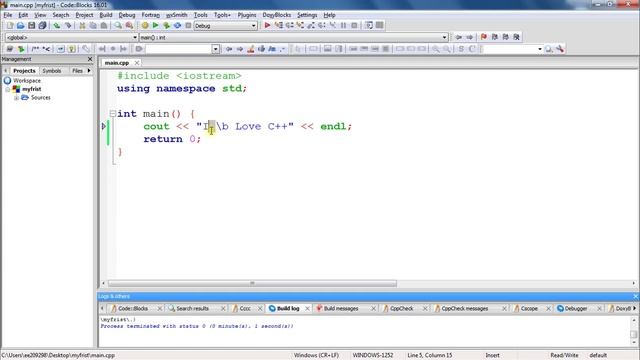Click the WINDOWS-1252 encoding status text
The image size is (640, 360).
373,356
